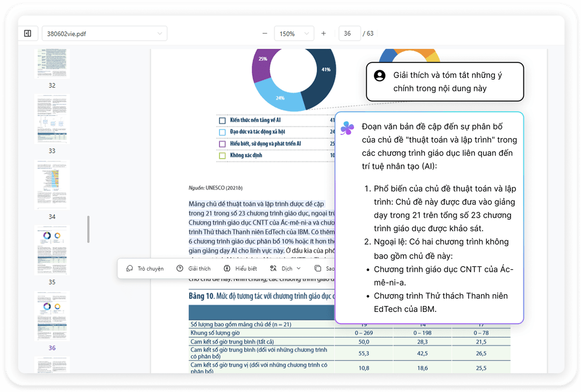Click the AI assistant clover logo icon

[x=348, y=128]
